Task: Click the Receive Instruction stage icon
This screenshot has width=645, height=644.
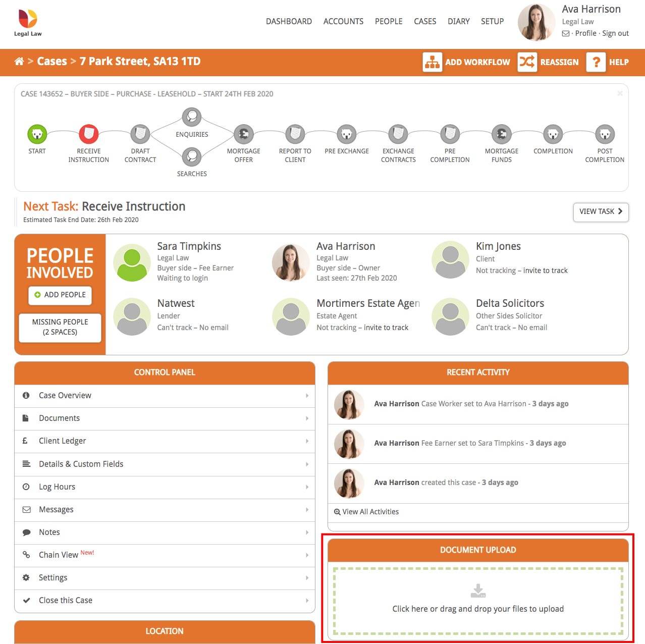Action: [89, 134]
